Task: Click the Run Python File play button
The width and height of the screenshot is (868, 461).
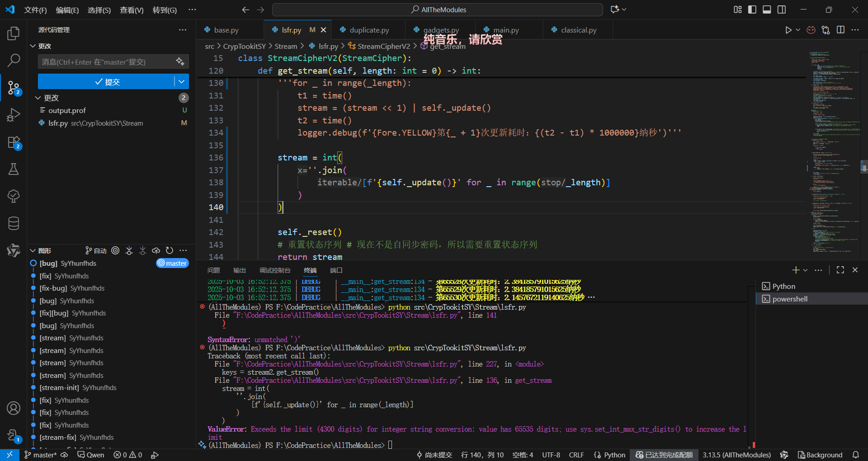Action: (x=788, y=30)
